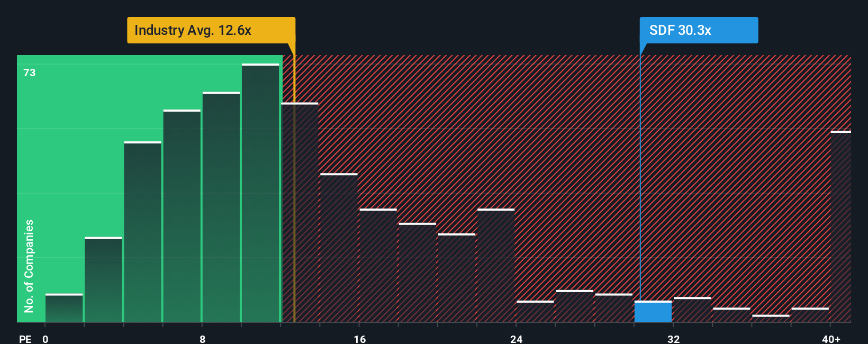
Task: Click the green bar starting at PE 8
Action: [221, 207]
